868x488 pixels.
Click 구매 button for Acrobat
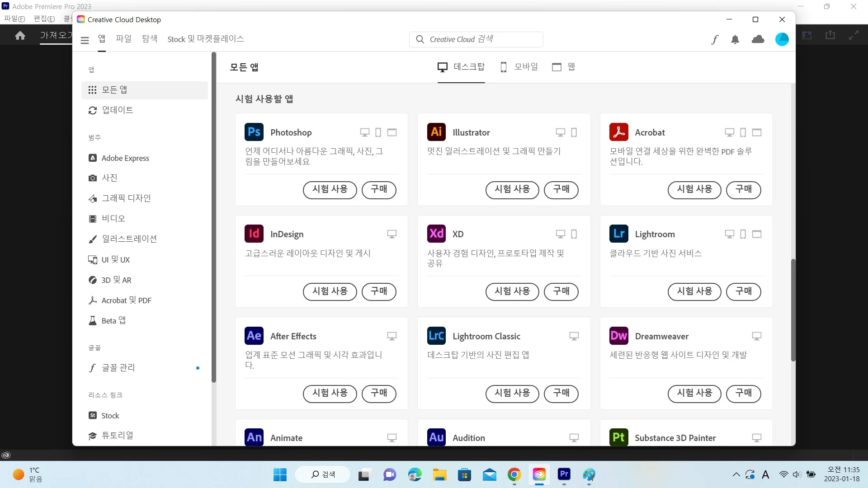click(743, 189)
